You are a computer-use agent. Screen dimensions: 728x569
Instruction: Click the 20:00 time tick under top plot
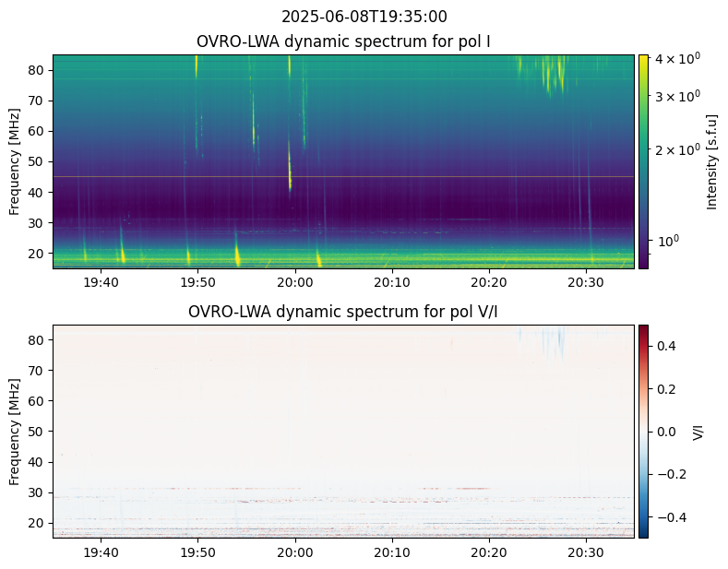(294, 281)
